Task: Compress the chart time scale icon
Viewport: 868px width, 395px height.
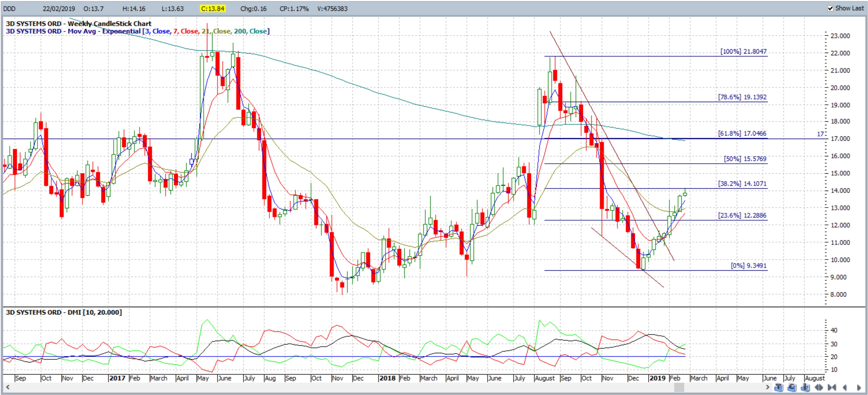Action: click(x=832, y=387)
